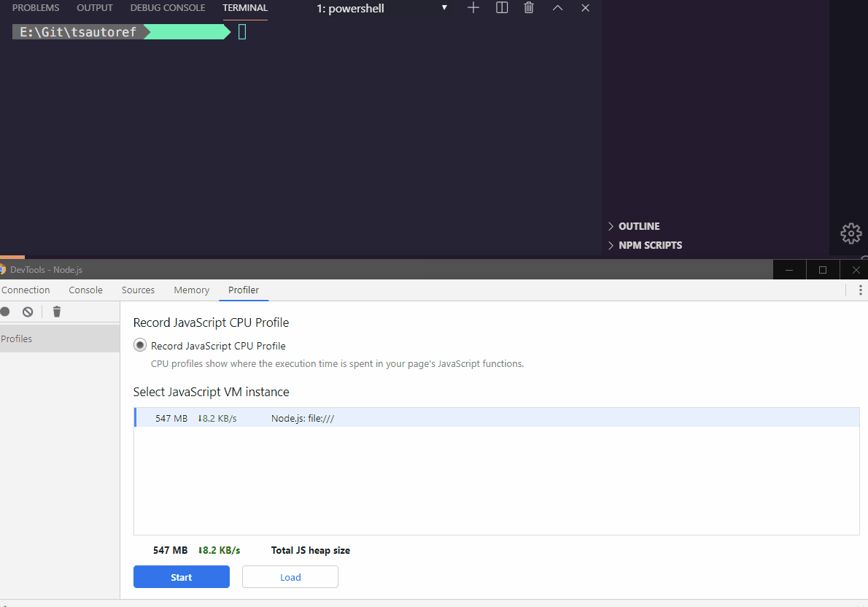Click the clear all profiles icon
Viewport: 868px width, 607px height.
click(x=28, y=312)
